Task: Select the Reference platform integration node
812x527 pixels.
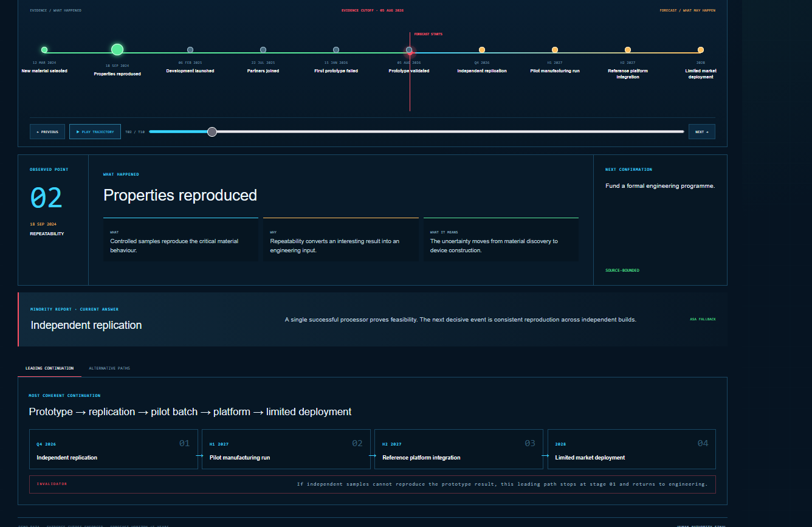Action: (x=628, y=50)
